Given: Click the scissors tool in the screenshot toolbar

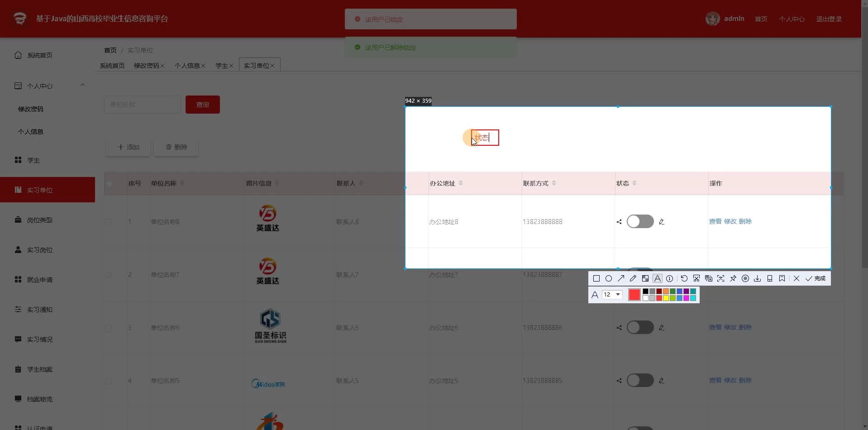Looking at the screenshot, I should pyautogui.click(x=696, y=278).
